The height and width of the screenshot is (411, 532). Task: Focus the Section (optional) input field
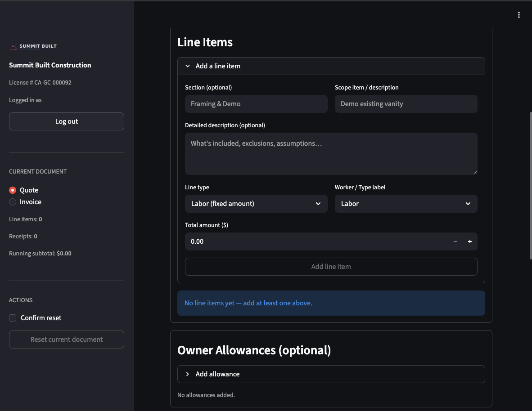(x=256, y=104)
